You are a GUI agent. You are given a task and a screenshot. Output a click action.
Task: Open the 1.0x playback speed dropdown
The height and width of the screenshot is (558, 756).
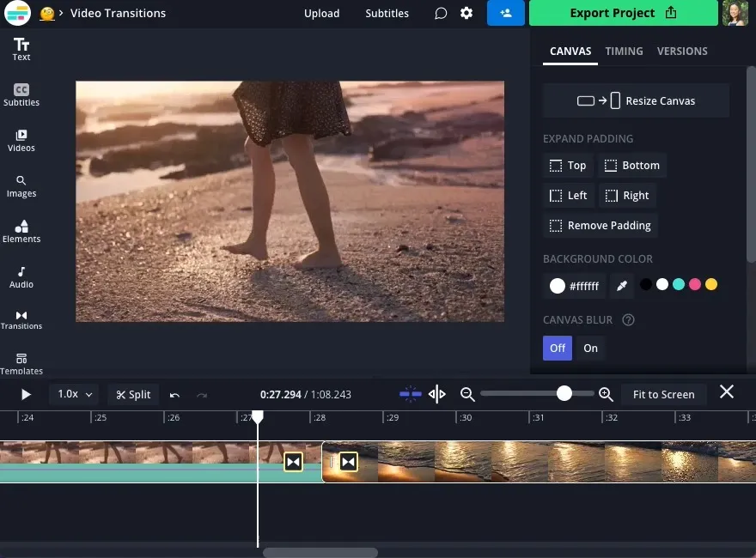click(73, 394)
